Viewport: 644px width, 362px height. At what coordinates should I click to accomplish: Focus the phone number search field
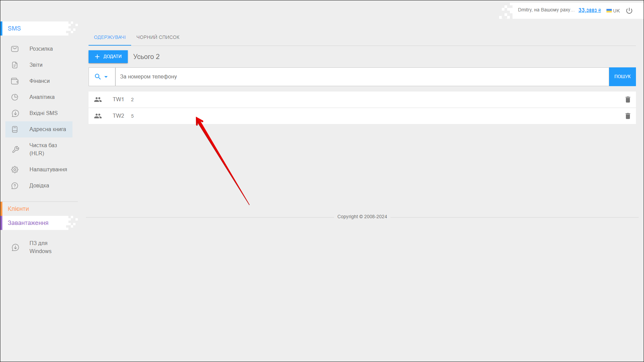coord(362,77)
